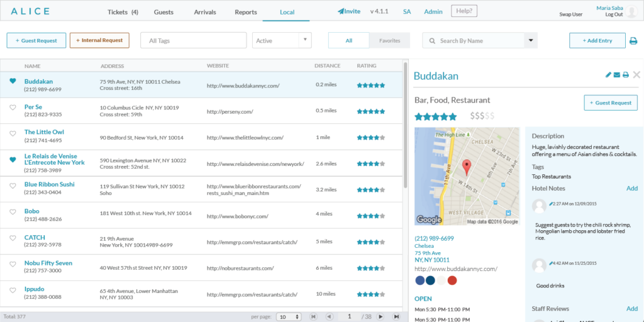Click the search magnifier icon
Viewport: 644px width, 322px height.
pyautogui.click(x=432, y=41)
